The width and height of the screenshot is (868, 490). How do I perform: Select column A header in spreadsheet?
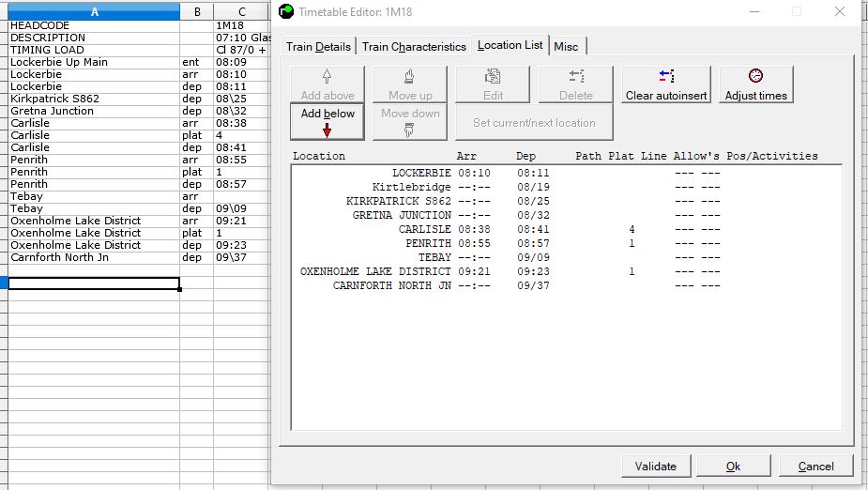pyautogui.click(x=94, y=11)
